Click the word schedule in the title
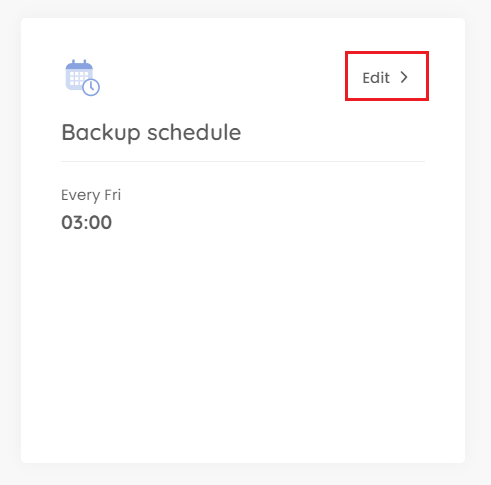491x485 pixels. (194, 132)
